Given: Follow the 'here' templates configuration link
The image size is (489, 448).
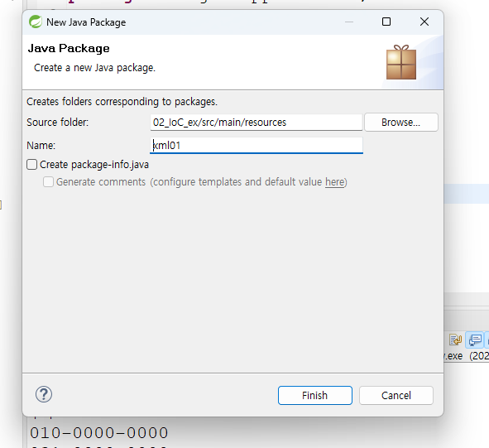Looking at the screenshot, I should (x=334, y=181).
